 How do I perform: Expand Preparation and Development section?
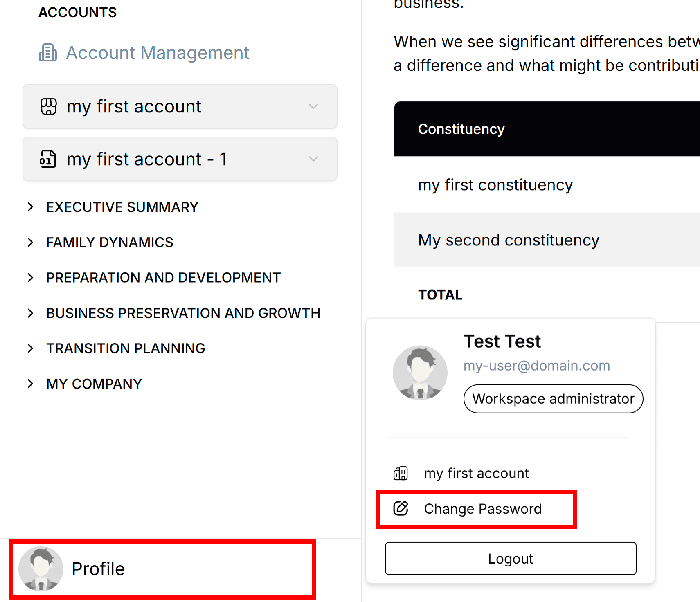coord(30,278)
